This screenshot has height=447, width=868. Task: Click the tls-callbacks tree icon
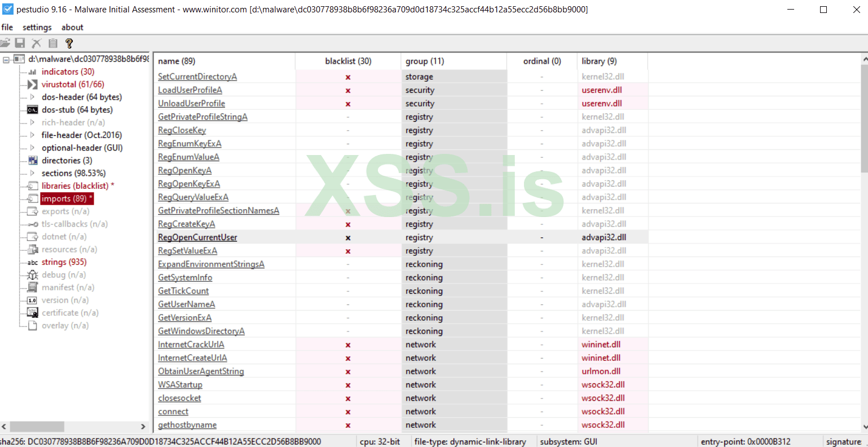coord(32,224)
